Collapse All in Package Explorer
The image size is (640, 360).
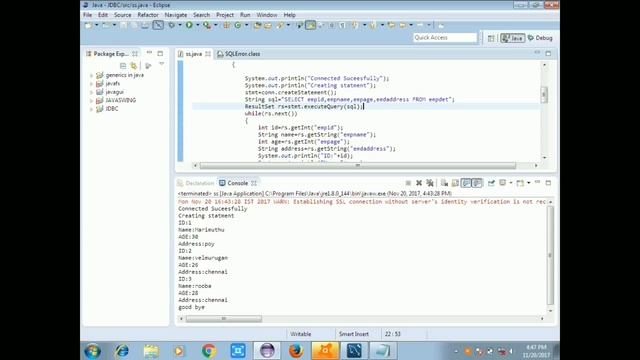tap(123, 66)
